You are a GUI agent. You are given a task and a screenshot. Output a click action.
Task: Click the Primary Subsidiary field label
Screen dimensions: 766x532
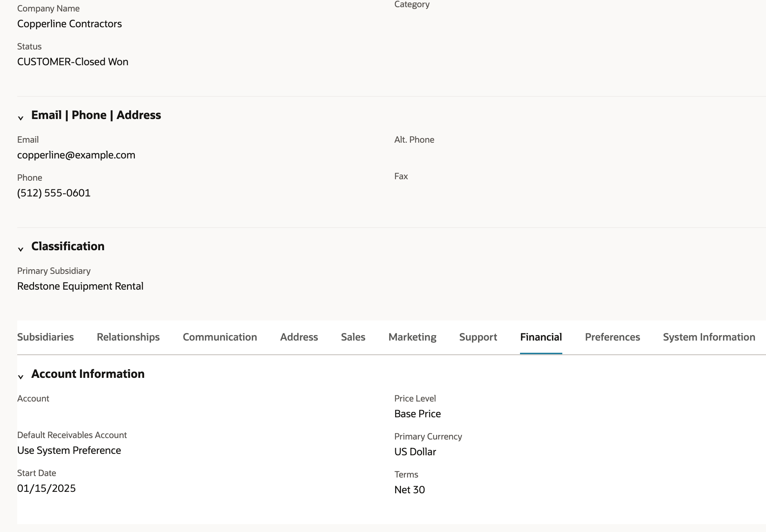point(54,271)
